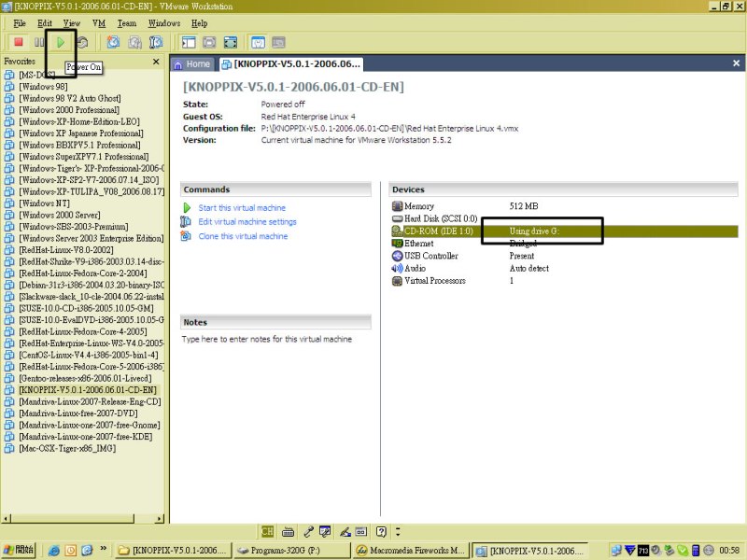Viewport: 747px width, 560px height.
Task: Click the Reset toolbar button
Action: pyautogui.click(x=82, y=42)
